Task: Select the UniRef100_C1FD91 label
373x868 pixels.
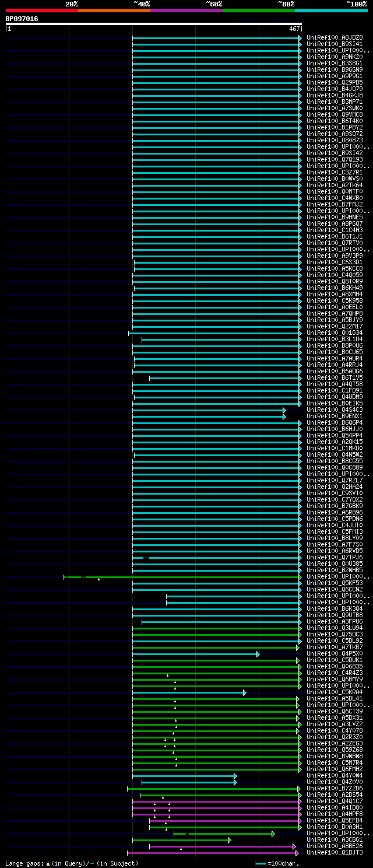Action: 335,390
